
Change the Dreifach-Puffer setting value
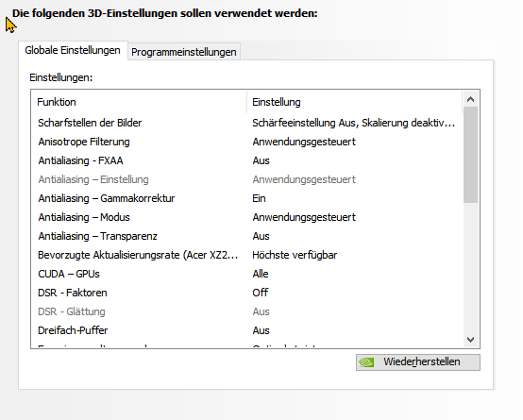click(x=261, y=330)
